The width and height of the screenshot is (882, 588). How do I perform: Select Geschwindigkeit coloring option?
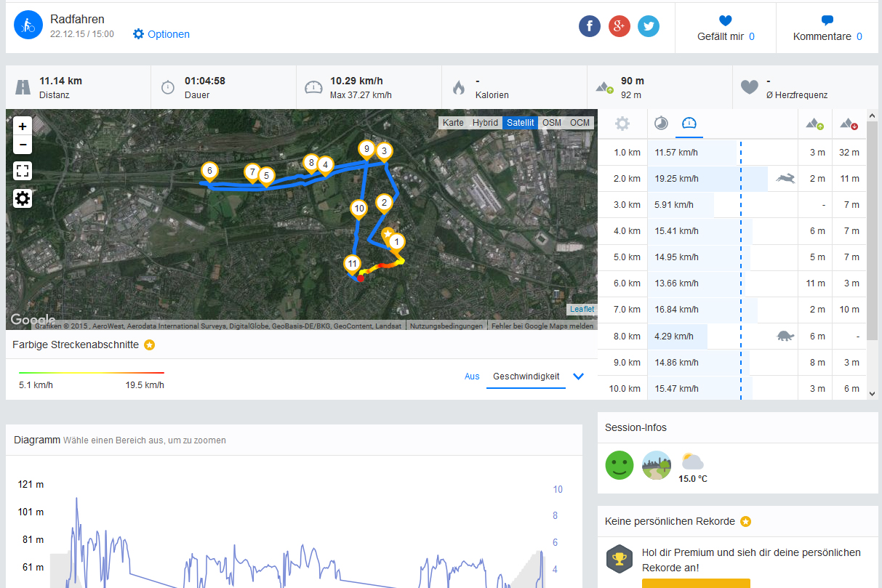(526, 376)
